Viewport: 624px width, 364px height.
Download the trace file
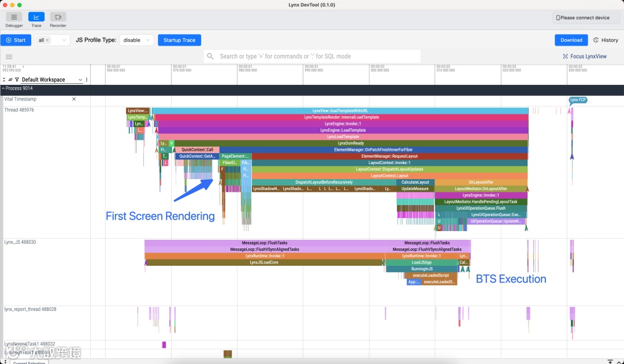pyautogui.click(x=571, y=40)
